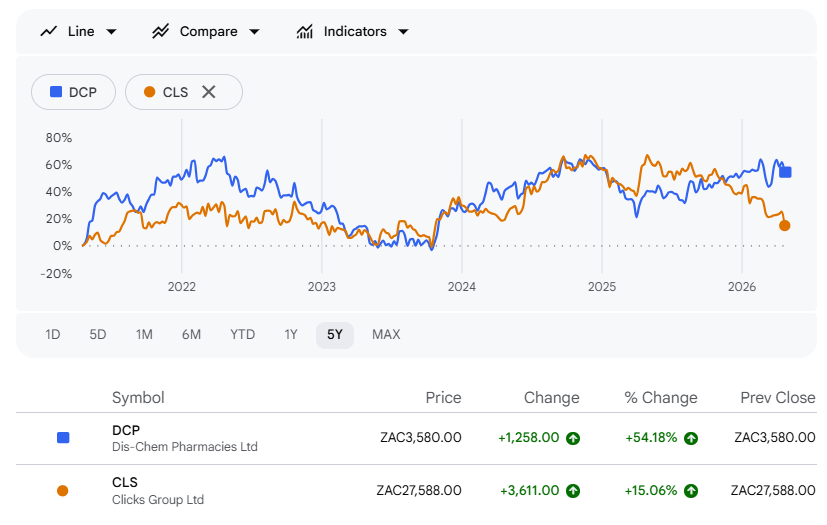Expand the Indicators dropdown arrow
The width and height of the screenshot is (827, 525).
pos(403,32)
